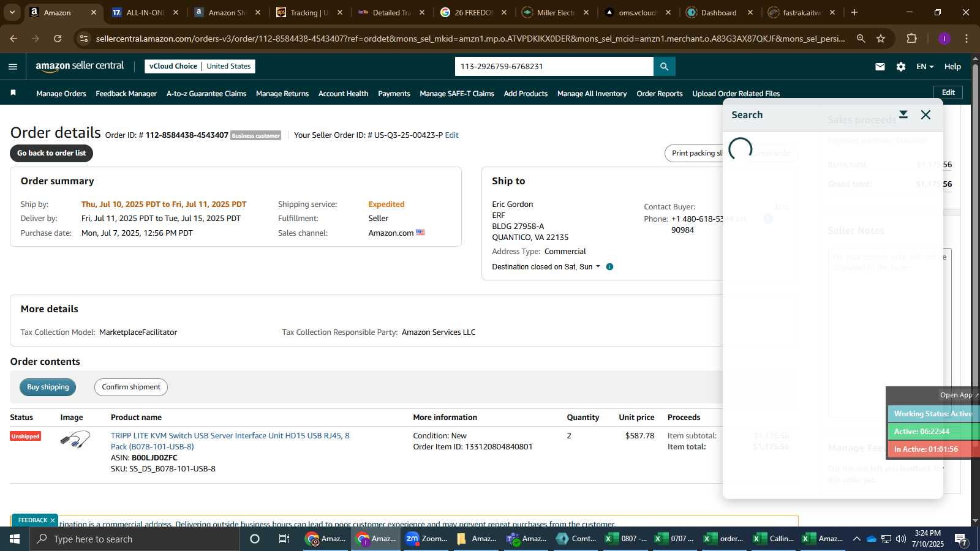Image resolution: width=980 pixels, height=551 pixels.
Task: Expand the Destination closed on Sat, Sun dropdown
Action: tap(546, 267)
